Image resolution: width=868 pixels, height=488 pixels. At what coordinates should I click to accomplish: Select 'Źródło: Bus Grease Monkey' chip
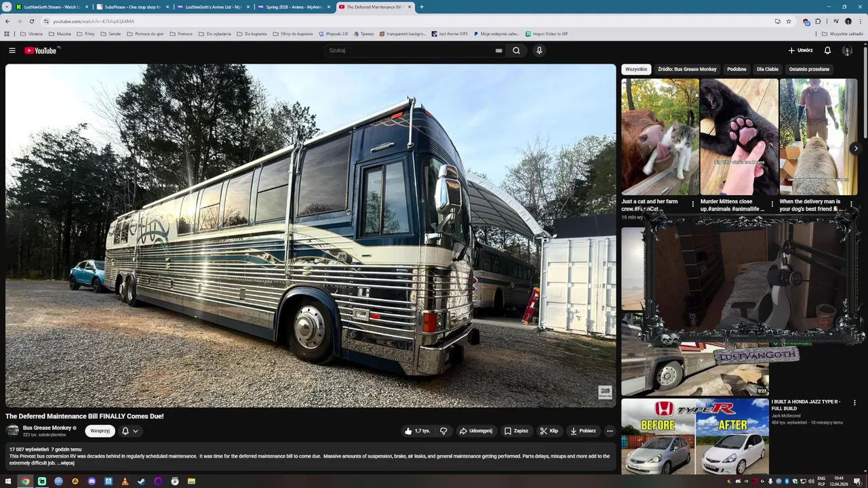687,69
